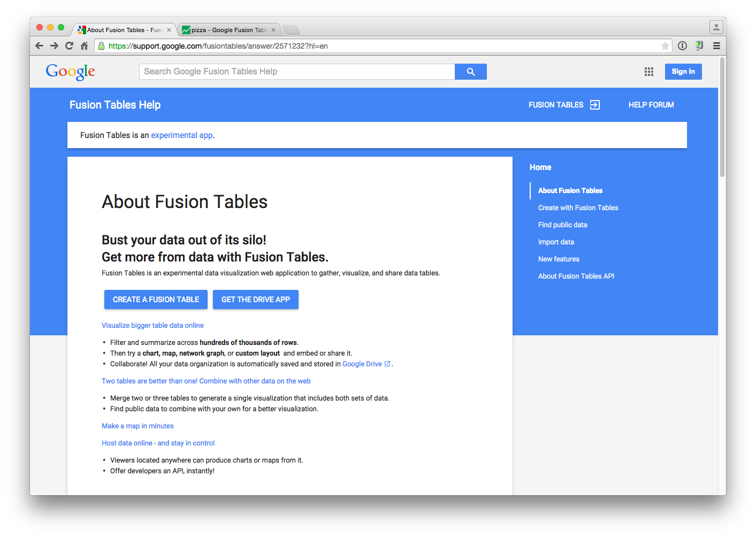756x538 pixels.
Task: Open a new browser tab
Action: (x=291, y=30)
